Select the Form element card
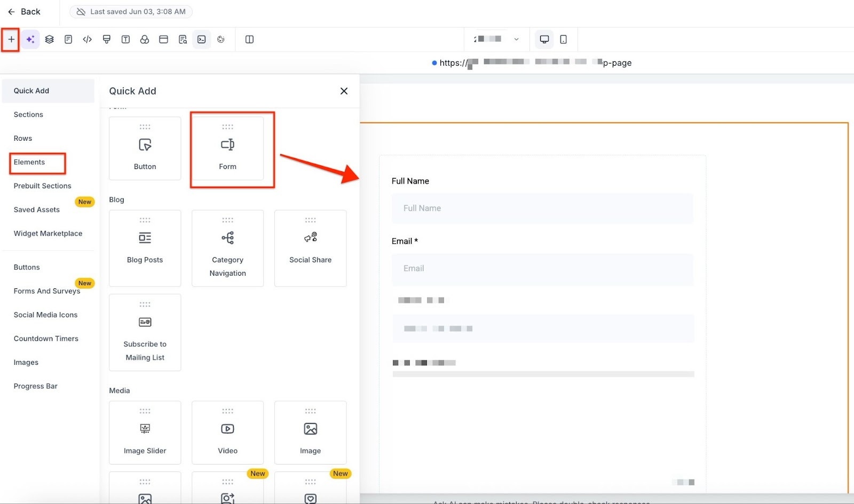Image resolution: width=854 pixels, height=504 pixels. click(x=228, y=148)
